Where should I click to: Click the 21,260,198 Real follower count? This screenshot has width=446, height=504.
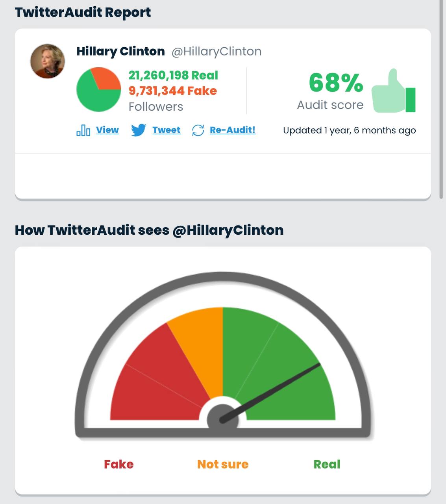(x=173, y=75)
